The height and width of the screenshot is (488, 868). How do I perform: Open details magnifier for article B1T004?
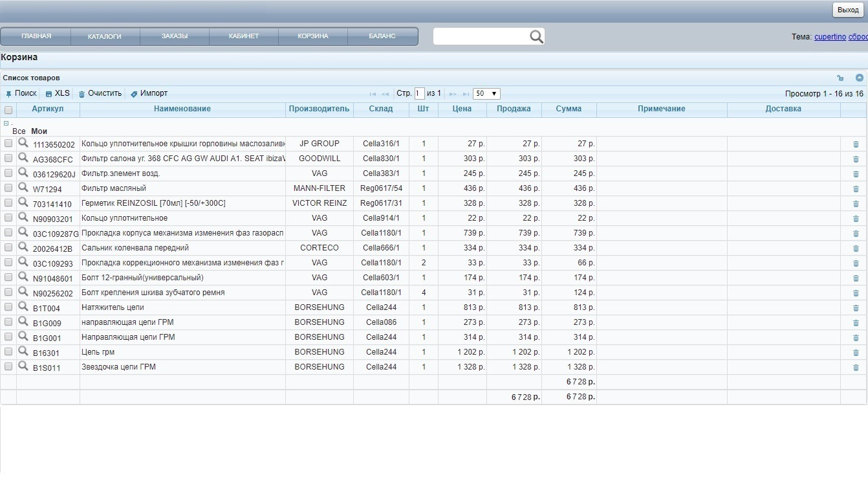point(23,306)
